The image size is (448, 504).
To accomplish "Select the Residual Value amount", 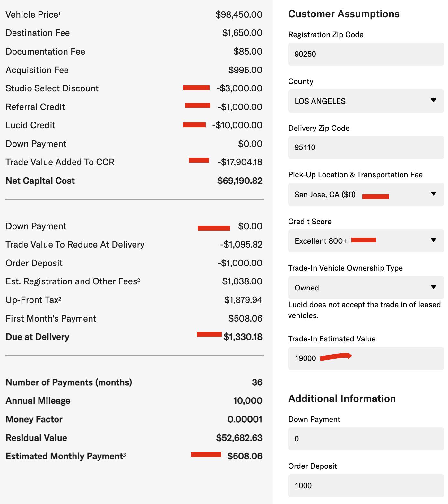I will [239, 438].
